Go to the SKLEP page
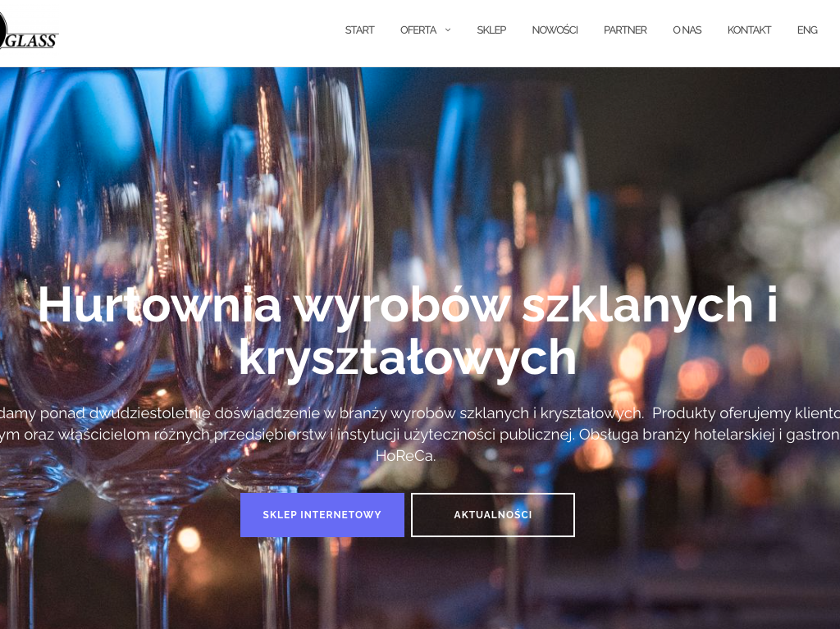The height and width of the screenshot is (629, 840). pos(491,30)
